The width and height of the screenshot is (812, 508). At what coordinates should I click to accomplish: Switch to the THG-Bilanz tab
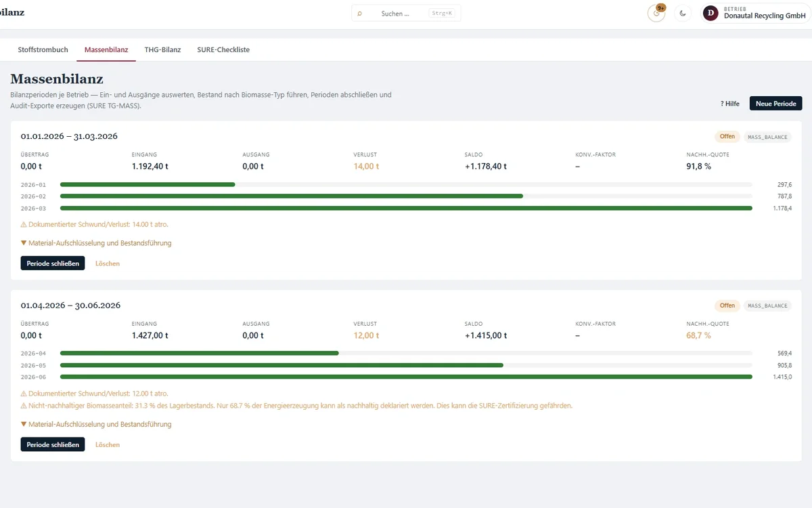162,49
